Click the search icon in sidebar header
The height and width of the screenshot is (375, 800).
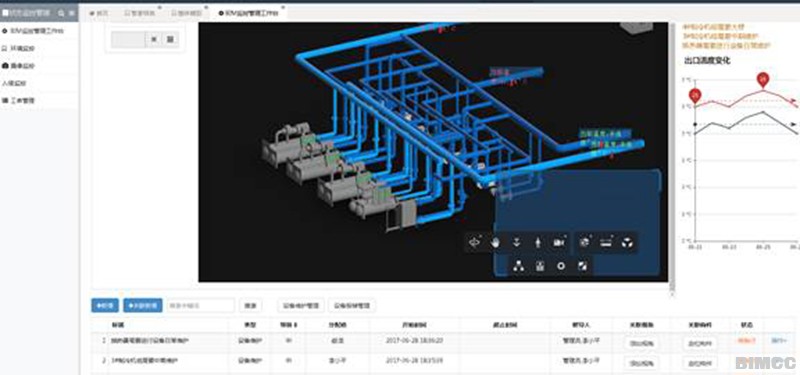pyautogui.click(x=61, y=12)
